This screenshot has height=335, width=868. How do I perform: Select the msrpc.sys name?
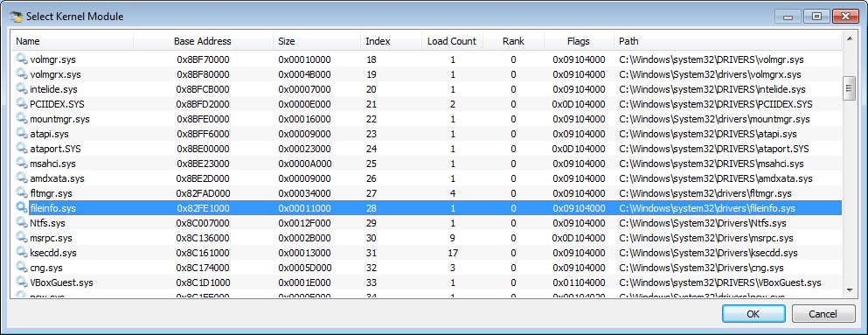point(51,238)
